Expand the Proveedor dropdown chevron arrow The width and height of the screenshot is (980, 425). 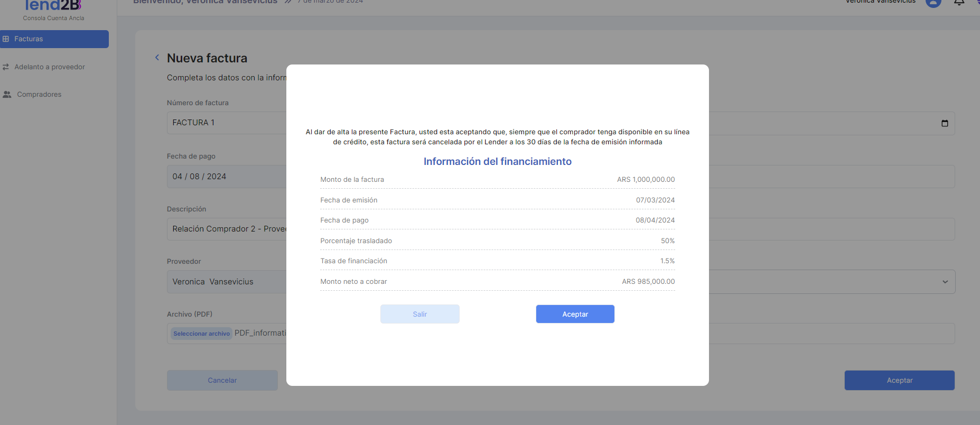pyautogui.click(x=945, y=282)
